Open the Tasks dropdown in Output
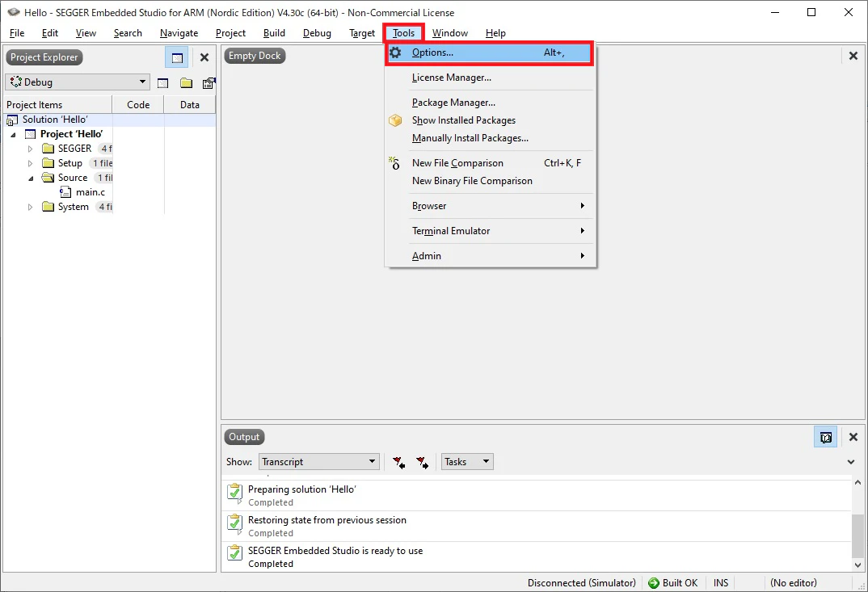The width and height of the screenshot is (868, 592). coord(466,462)
